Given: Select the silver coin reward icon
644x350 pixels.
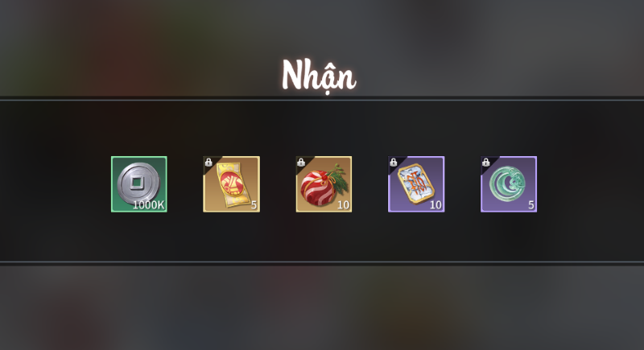Looking at the screenshot, I should 138,183.
